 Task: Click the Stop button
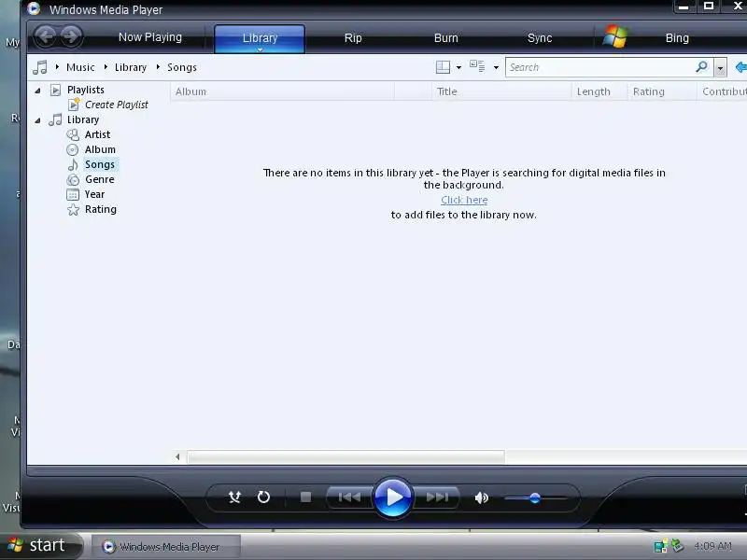pyautogui.click(x=306, y=497)
